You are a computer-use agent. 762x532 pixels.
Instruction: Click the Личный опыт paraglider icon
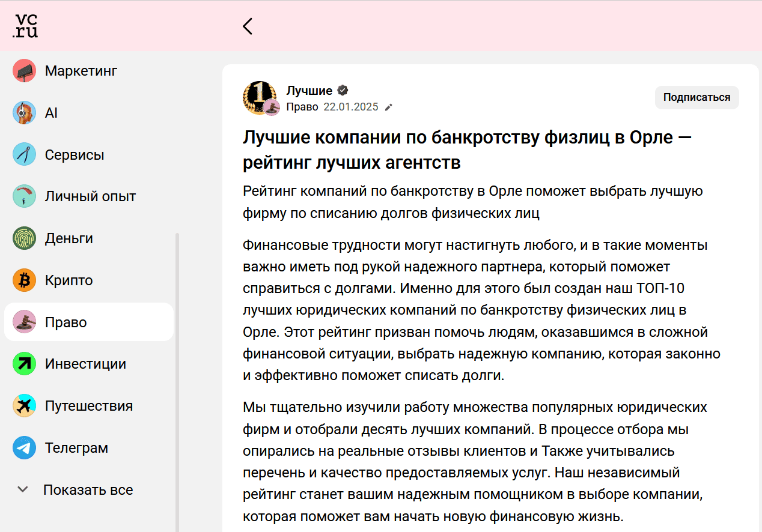pyautogui.click(x=25, y=196)
